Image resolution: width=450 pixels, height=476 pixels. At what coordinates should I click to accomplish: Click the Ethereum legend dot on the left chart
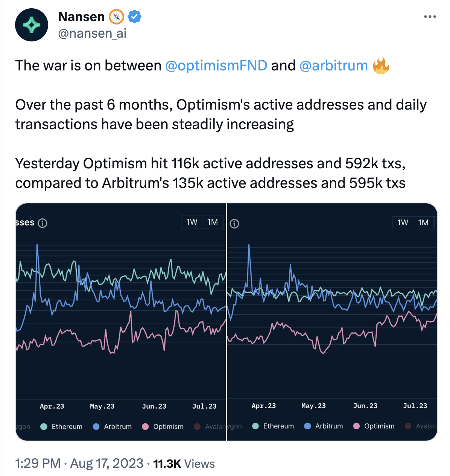(x=43, y=426)
